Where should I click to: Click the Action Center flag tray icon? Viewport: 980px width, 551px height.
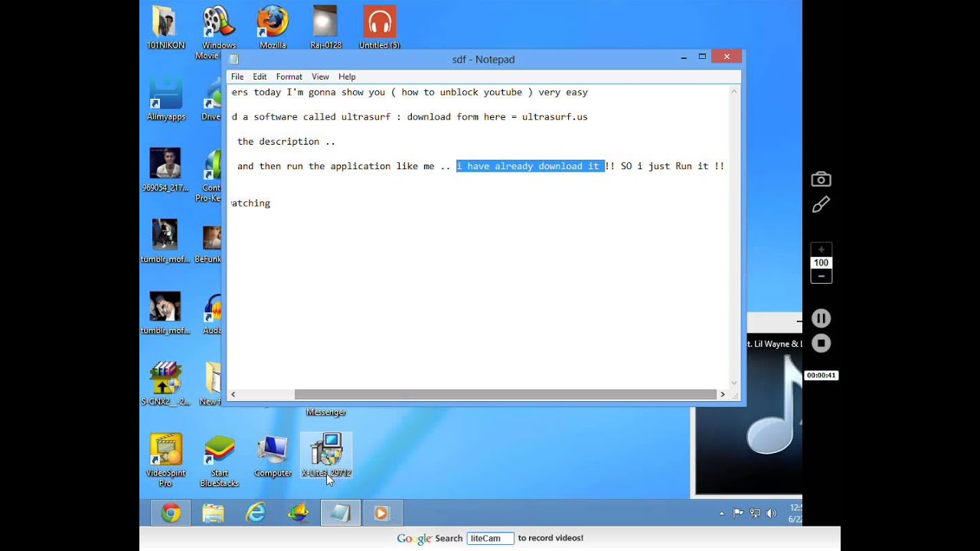point(738,514)
